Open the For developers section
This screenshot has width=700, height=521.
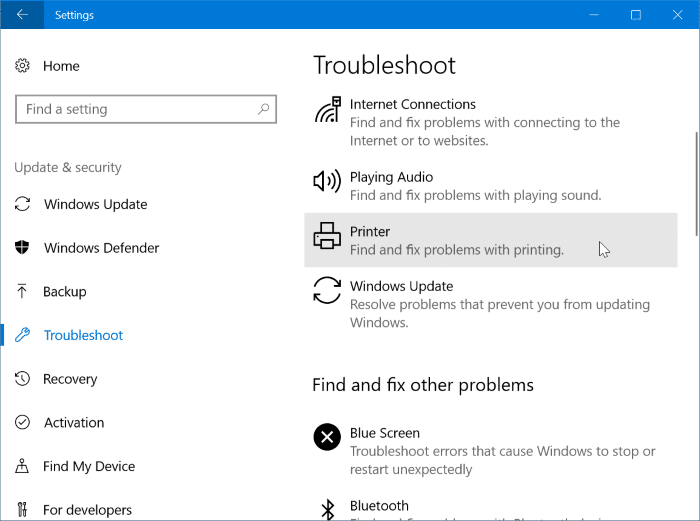tap(87, 510)
